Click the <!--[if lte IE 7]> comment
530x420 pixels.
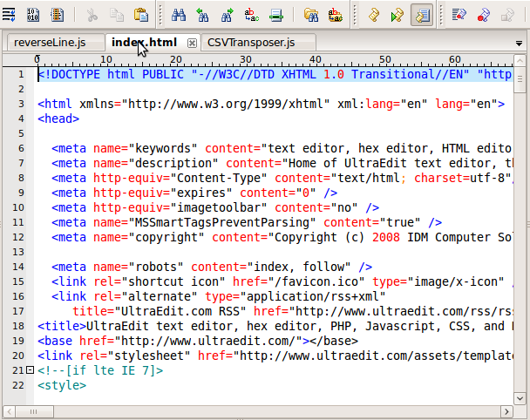point(100,370)
